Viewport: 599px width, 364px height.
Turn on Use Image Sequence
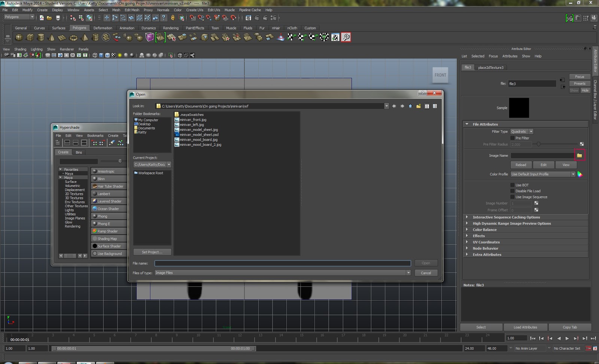(513, 197)
